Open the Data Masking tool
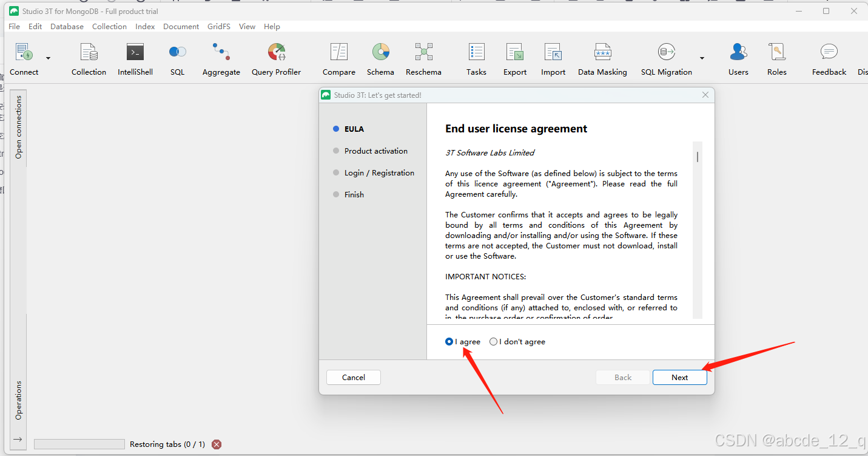The height and width of the screenshot is (456, 868). [602, 60]
